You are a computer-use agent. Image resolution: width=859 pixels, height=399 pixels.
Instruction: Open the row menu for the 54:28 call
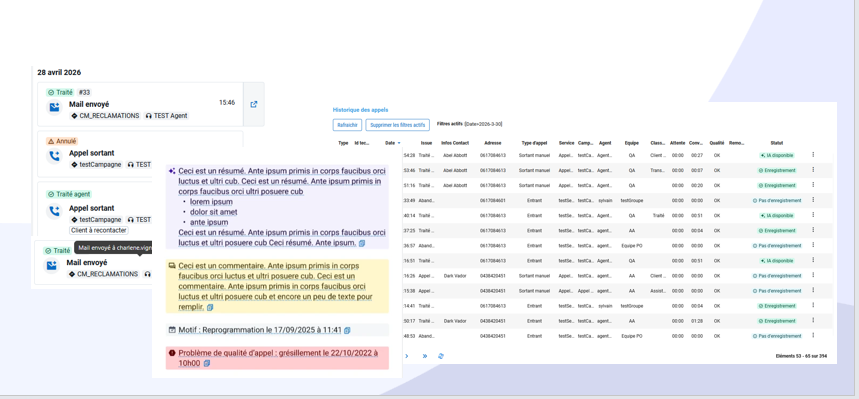813,155
